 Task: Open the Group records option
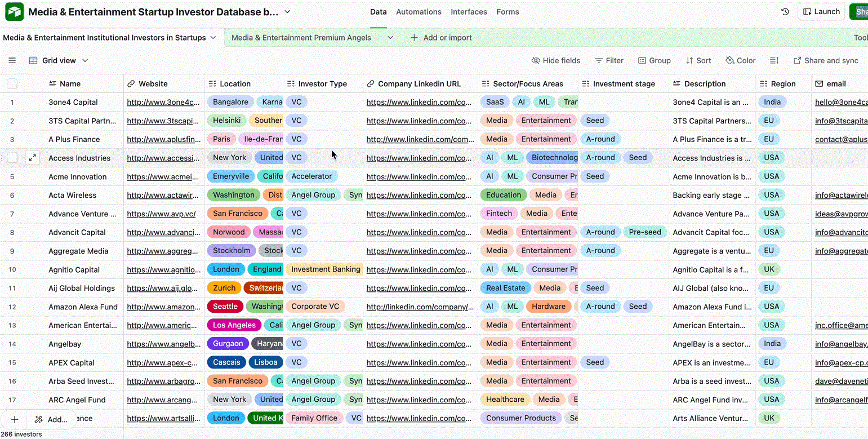654,60
